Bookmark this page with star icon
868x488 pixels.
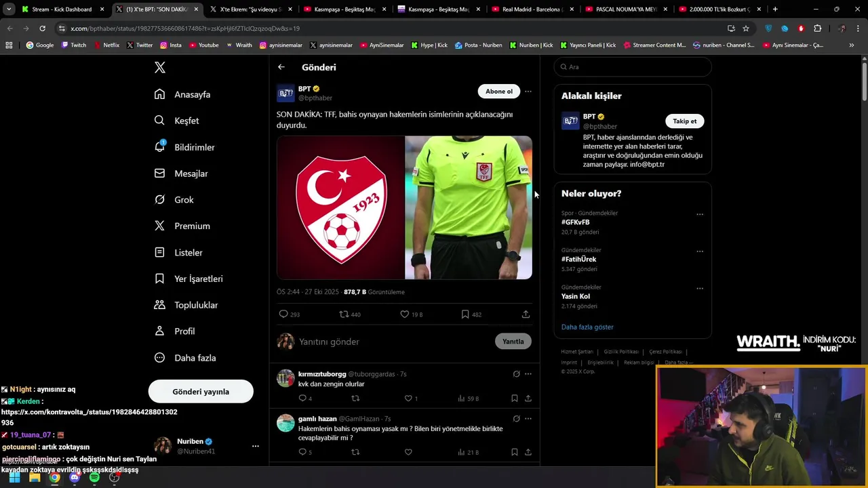746,28
